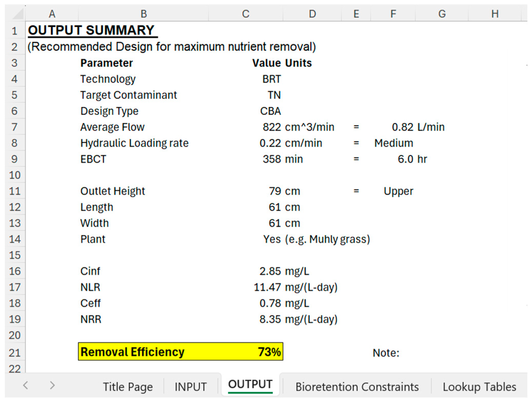Click the Medium loading rate cell
This screenshot has width=532, height=403.
pyautogui.click(x=393, y=143)
